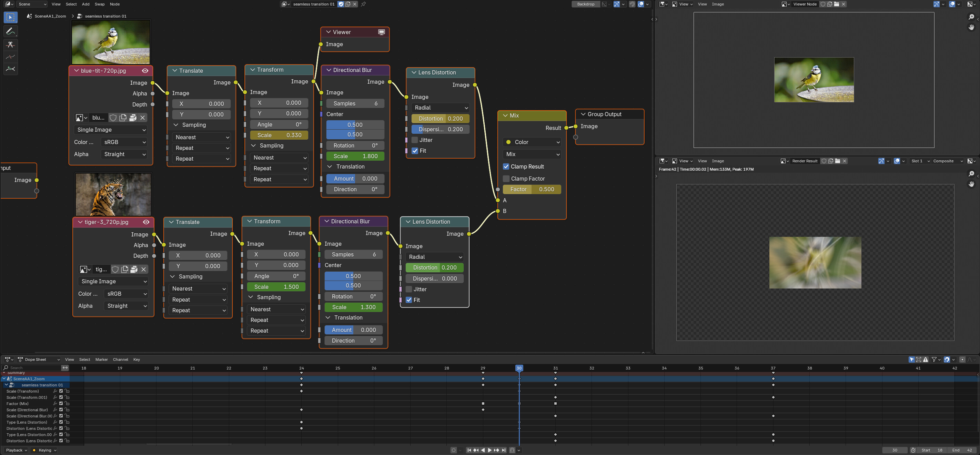The width and height of the screenshot is (980, 455).
Task: Jump to the end frame of playback
Action: [504, 450]
